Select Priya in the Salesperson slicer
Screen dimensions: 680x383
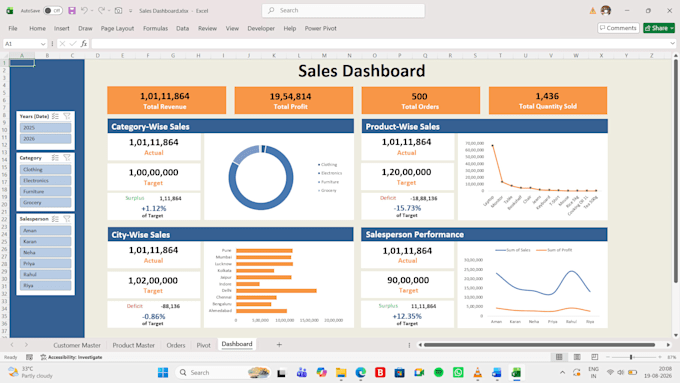45,264
